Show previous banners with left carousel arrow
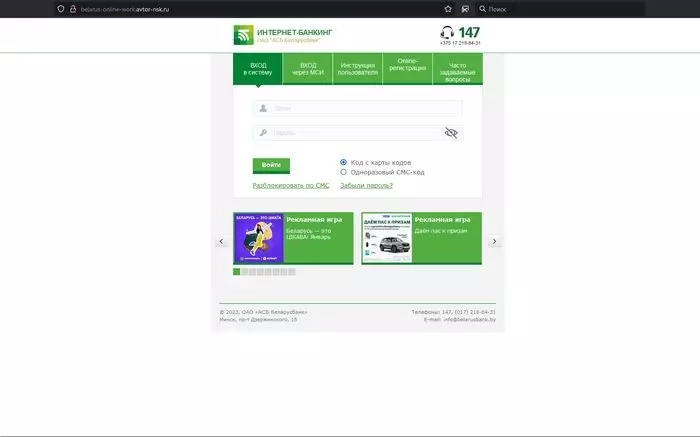700x437 pixels. [x=221, y=241]
